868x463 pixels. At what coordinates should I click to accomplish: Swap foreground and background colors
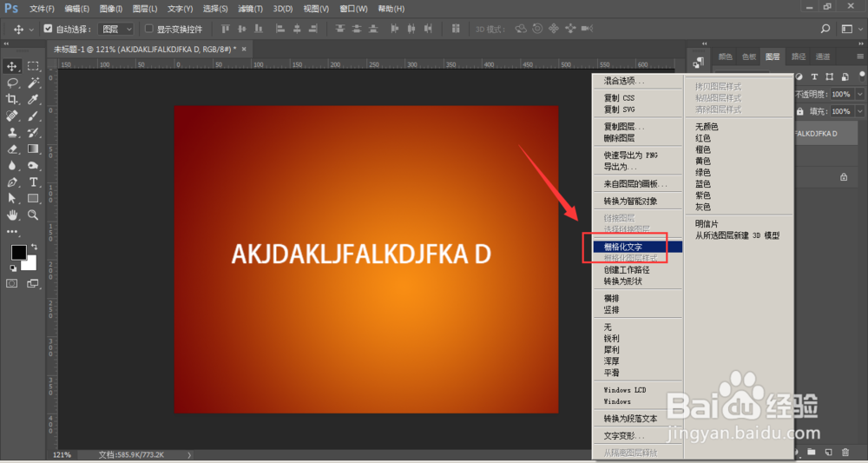(35, 247)
